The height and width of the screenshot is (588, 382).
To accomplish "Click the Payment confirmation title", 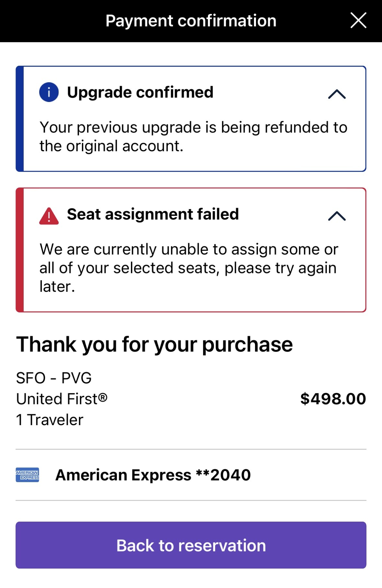I will 191,21.
